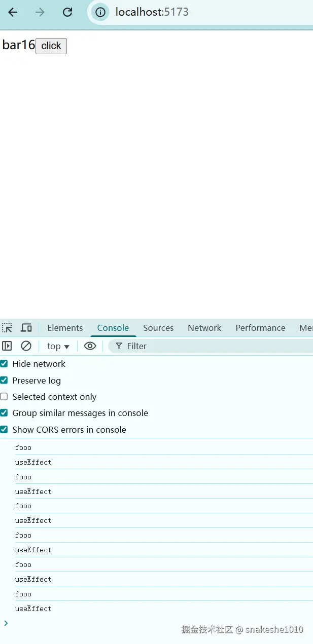Open the Network tab
The image size is (313, 644).
204,328
